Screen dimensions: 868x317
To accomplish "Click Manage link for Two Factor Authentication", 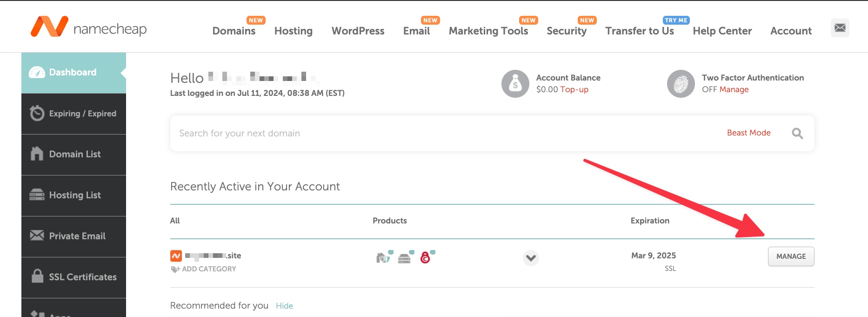I will coord(734,89).
